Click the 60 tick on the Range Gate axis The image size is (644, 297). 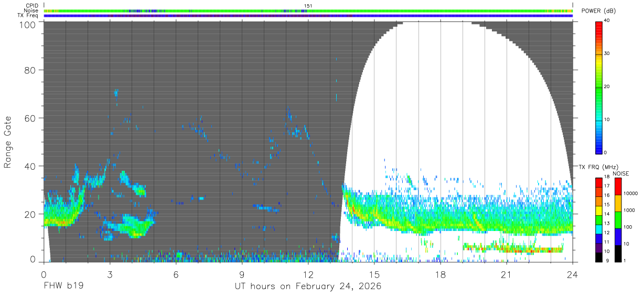[x=30, y=118]
